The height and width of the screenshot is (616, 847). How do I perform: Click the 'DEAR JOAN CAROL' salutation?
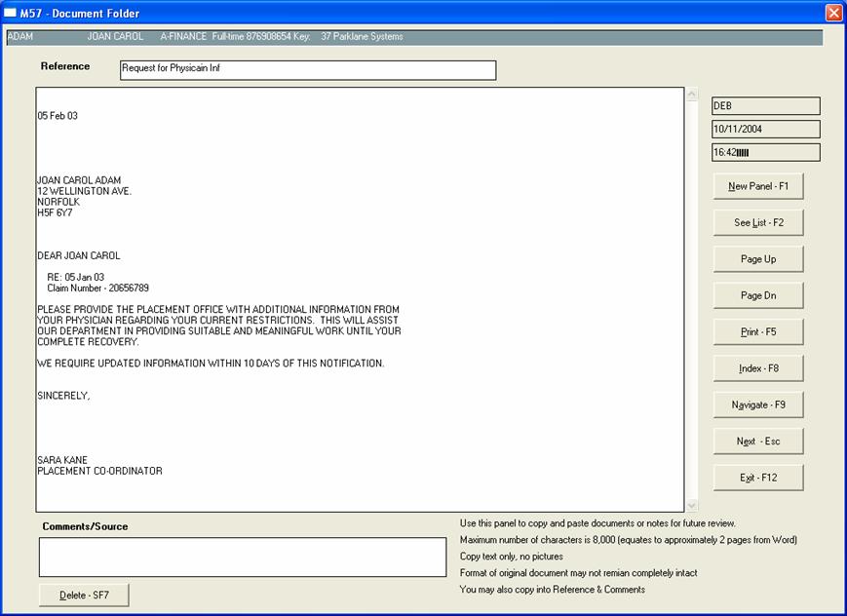tap(79, 255)
